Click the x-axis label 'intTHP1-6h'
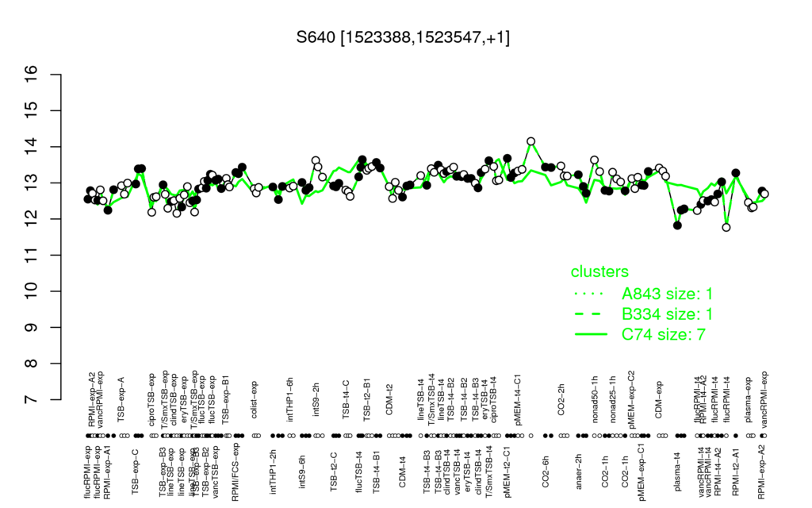Image resolution: width=812 pixels, height=508 pixels. (290, 398)
